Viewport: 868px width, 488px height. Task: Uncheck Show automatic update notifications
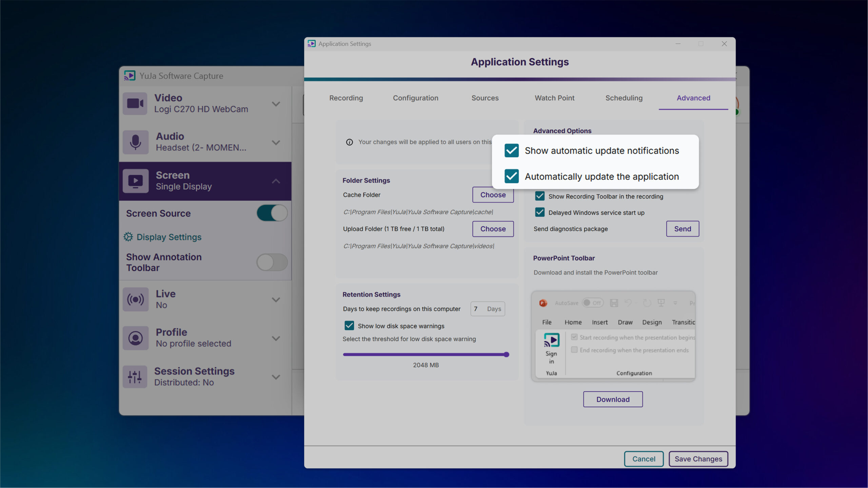(x=511, y=150)
